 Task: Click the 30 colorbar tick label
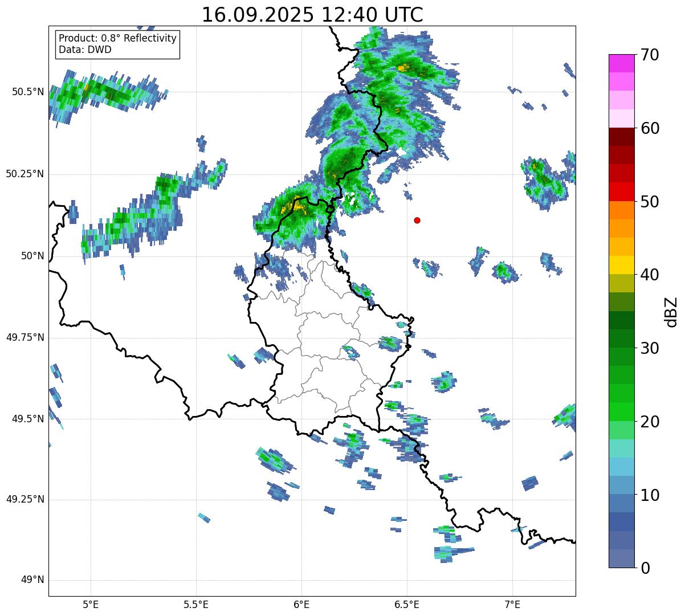(x=650, y=348)
